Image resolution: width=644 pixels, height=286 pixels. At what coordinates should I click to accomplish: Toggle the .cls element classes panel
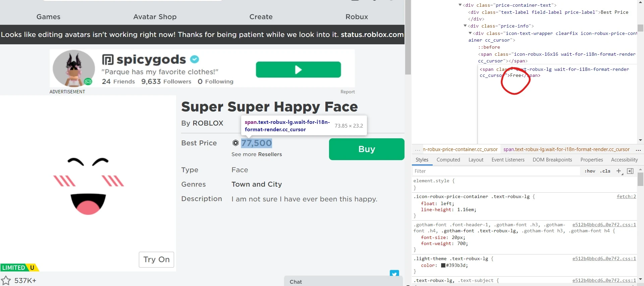click(x=605, y=171)
